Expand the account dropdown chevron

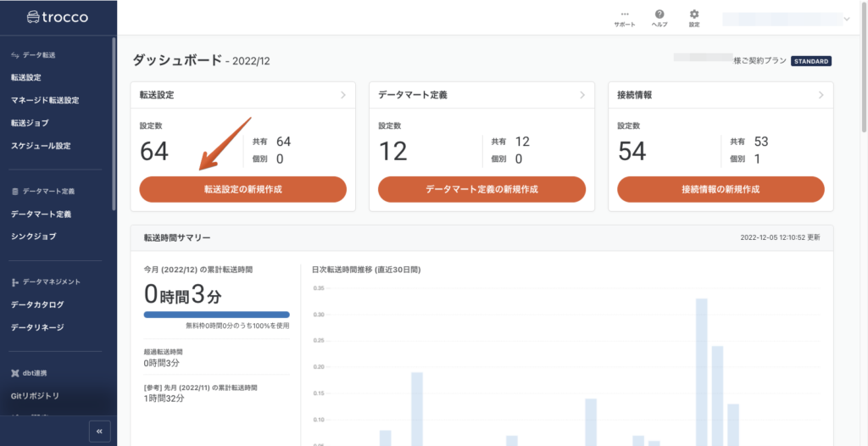pyautogui.click(x=846, y=19)
